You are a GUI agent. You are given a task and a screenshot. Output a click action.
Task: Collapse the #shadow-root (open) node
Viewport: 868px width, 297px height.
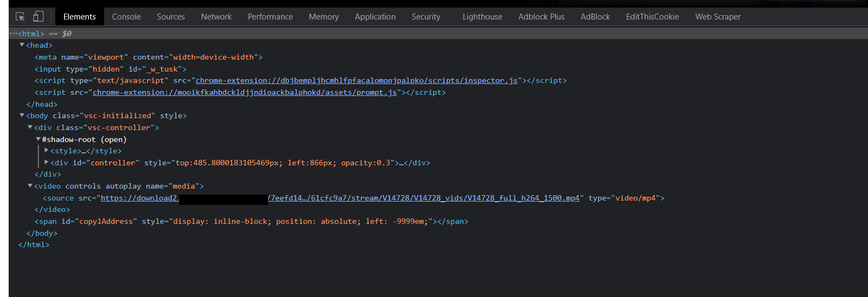[38, 139]
